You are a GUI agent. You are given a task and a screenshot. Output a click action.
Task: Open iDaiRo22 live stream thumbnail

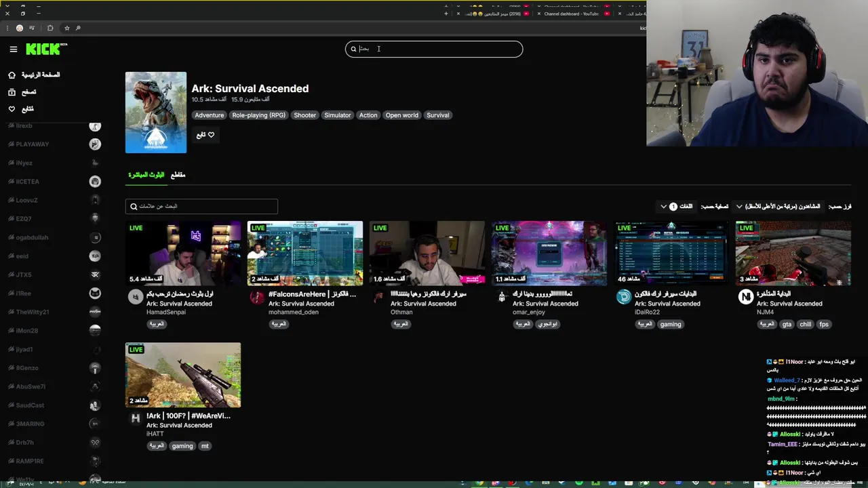tap(671, 253)
